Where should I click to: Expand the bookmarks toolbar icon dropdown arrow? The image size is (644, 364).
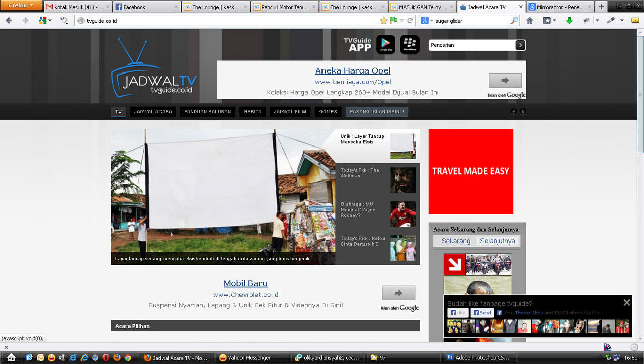[x=554, y=21]
